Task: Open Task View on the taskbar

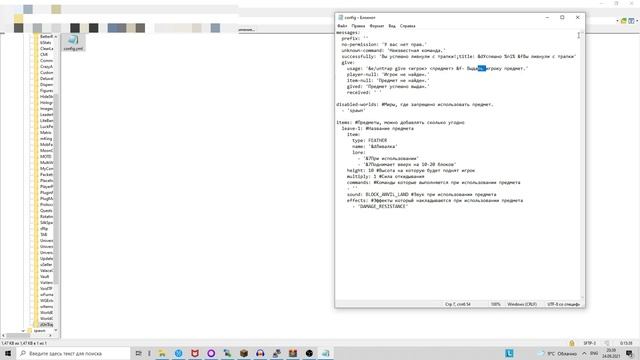Action: 138,353
